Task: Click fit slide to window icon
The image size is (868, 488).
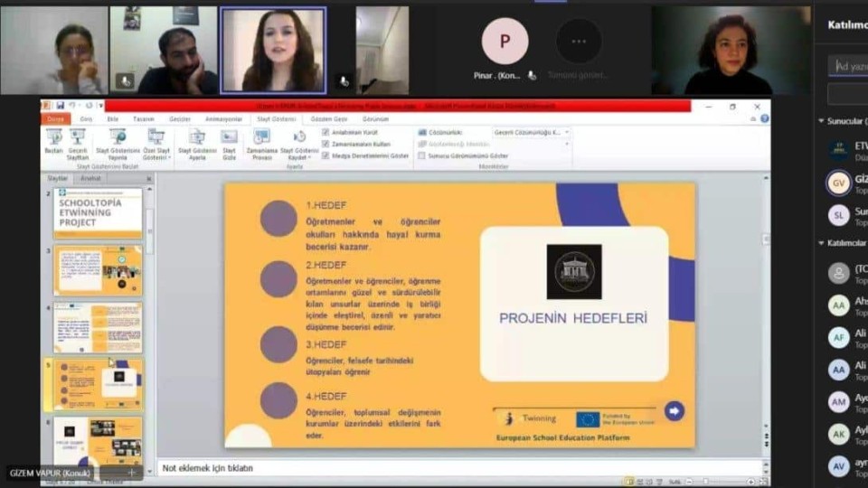Action: point(762,482)
